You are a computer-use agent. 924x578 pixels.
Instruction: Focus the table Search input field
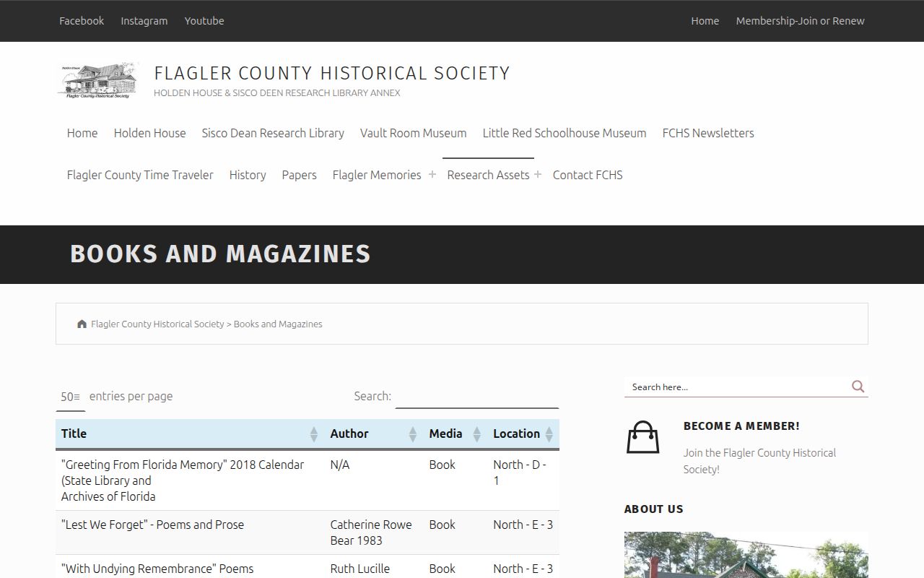click(x=477, y=397)
